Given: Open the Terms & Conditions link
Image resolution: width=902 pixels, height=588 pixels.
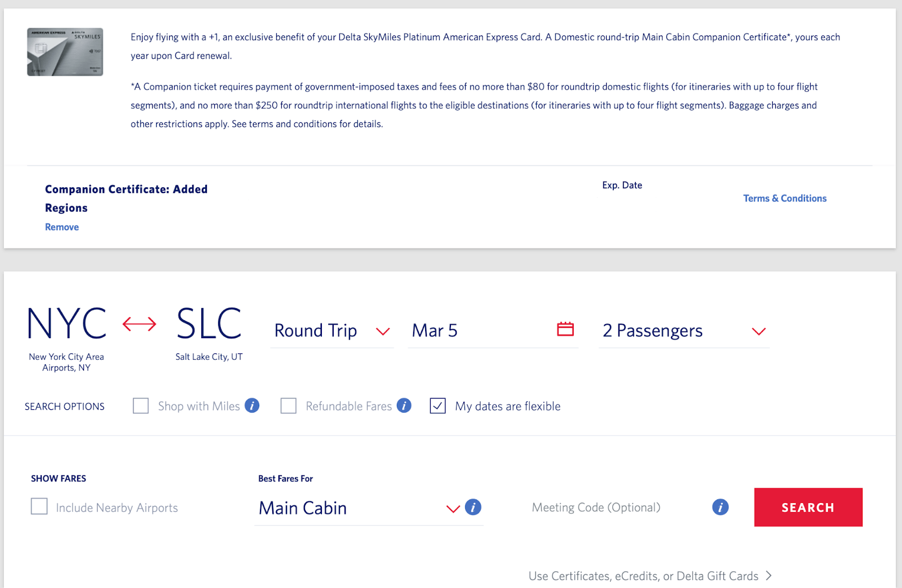Looking at the screenshot, I should (784, 198).
